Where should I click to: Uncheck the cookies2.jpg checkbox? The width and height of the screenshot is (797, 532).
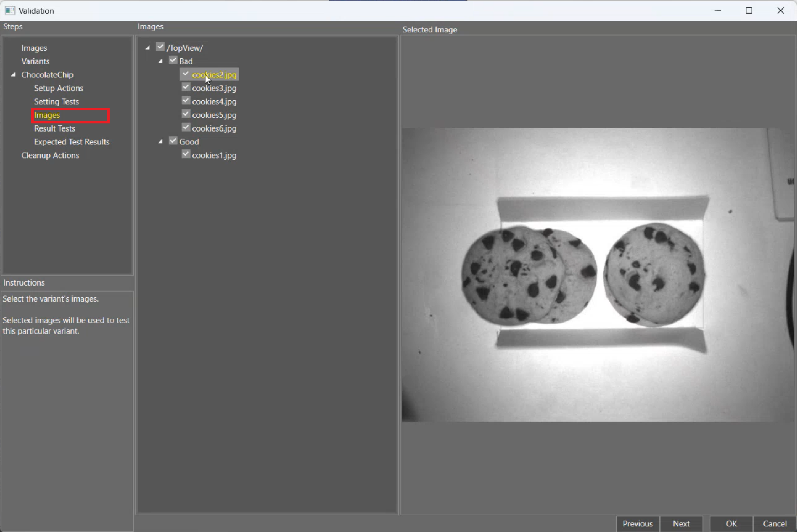(186, 74)
